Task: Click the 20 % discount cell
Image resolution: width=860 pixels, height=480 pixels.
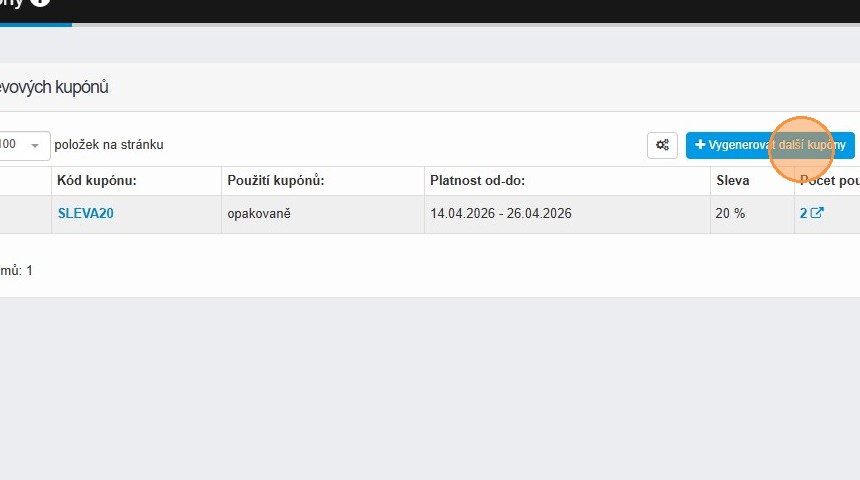Action: pos(730,213)
